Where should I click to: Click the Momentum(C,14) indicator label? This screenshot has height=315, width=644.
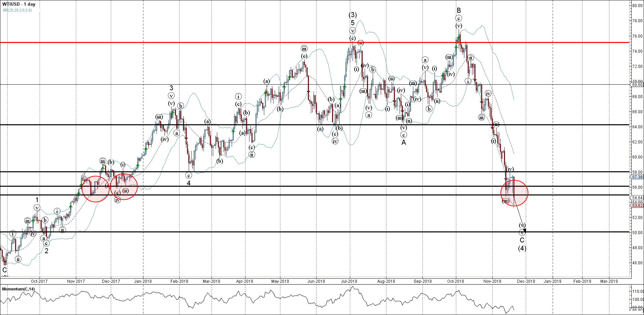(x=18, y=289)
